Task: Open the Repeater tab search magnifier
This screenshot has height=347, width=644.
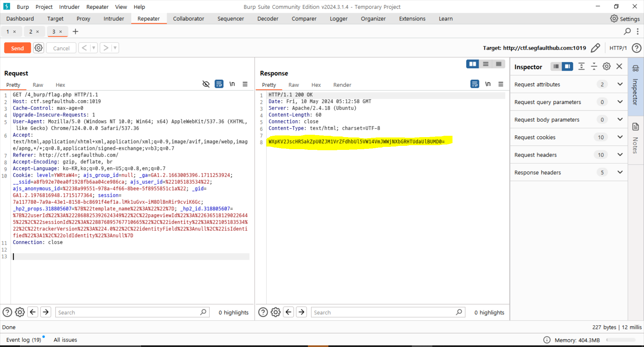Action: 627,31
